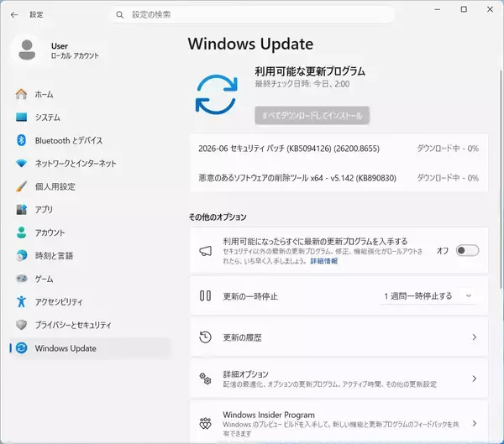Open 更新の履歴 page
This screenshot has width=504, height=444.
pyautogui.click(x=339, y=337)
